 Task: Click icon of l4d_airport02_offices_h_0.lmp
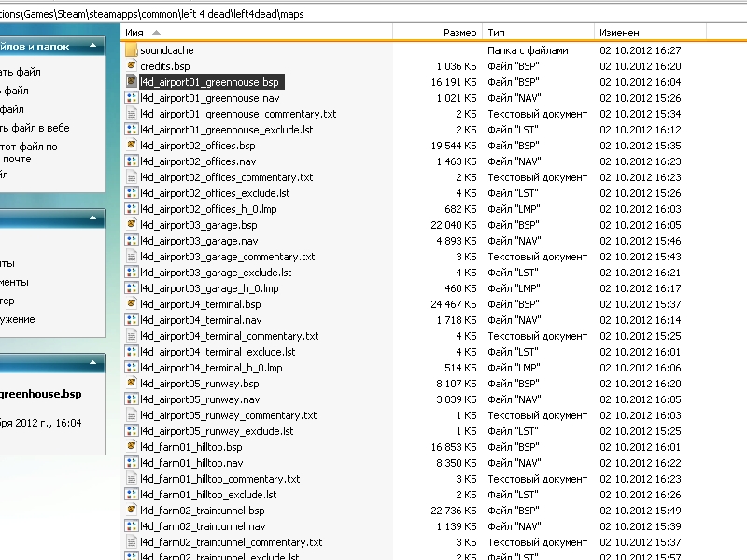(x=131, y=208)
